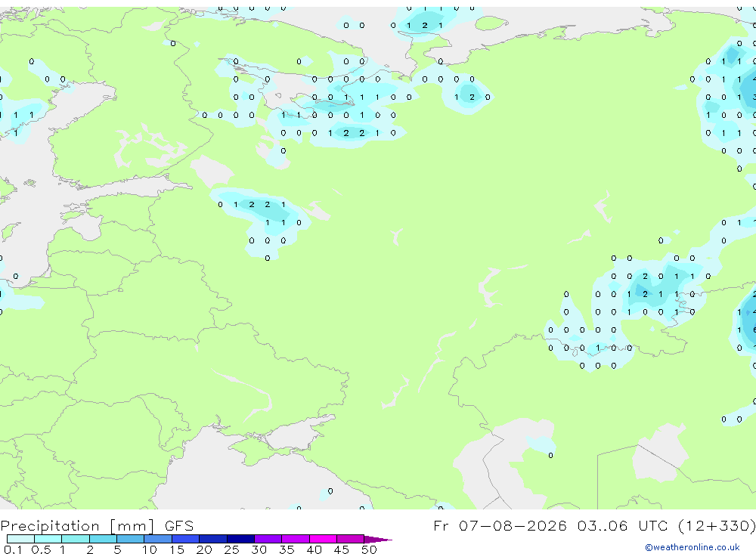Click the '35' legend scale label
This screenshot has width=756, height=554.
tap(287, 549)
